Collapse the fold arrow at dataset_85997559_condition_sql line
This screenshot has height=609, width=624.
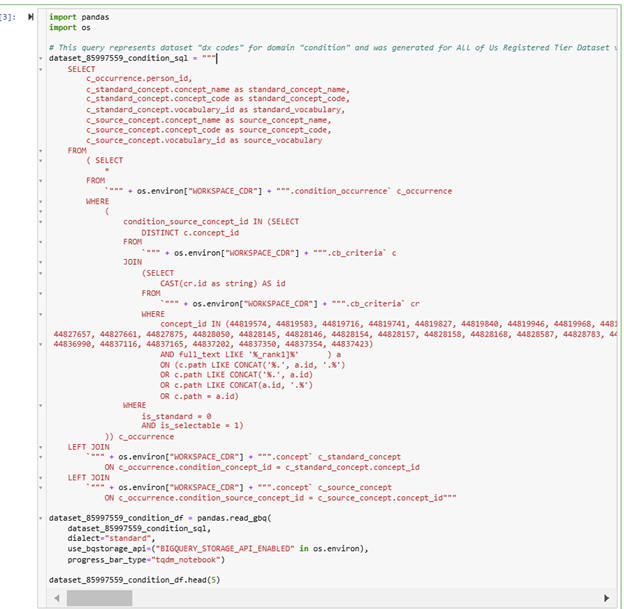(x=41, y=59)
